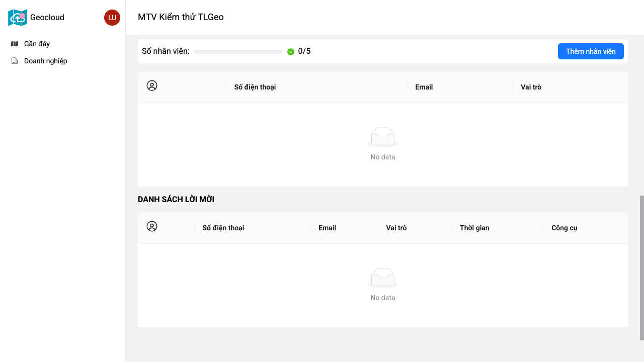Click the No data icon in the invitation list
Screen dimensions: 644x362
383,278
